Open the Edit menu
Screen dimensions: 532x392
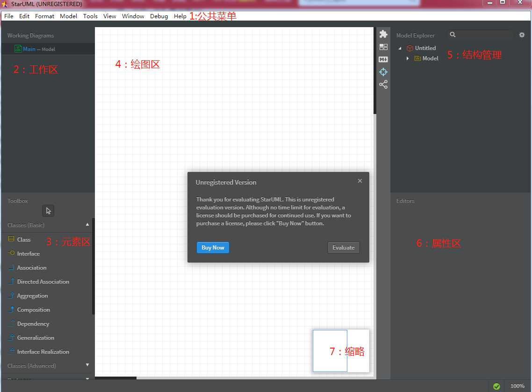pos(24,16)
